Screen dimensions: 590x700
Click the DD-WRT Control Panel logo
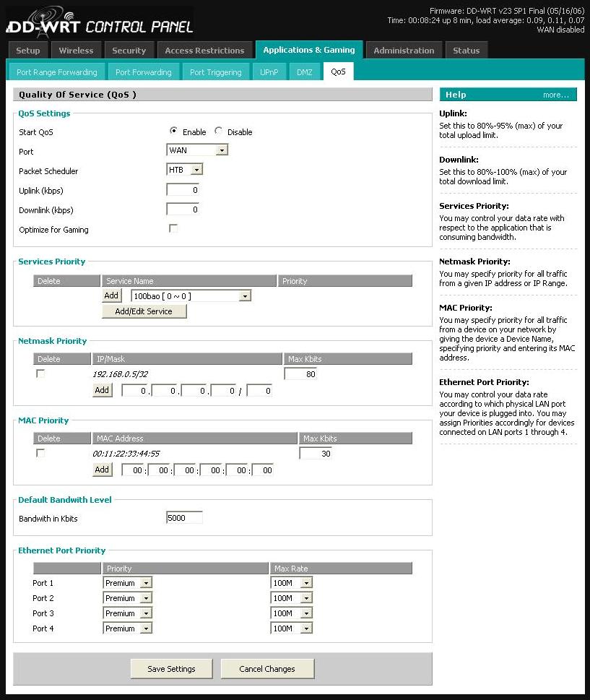pos(99,22)
